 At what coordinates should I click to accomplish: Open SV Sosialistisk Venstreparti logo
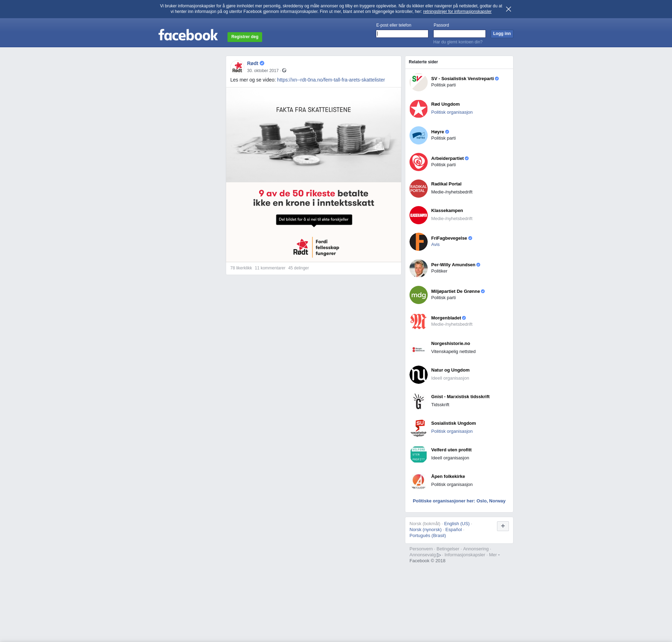click(x=419, y=82)
